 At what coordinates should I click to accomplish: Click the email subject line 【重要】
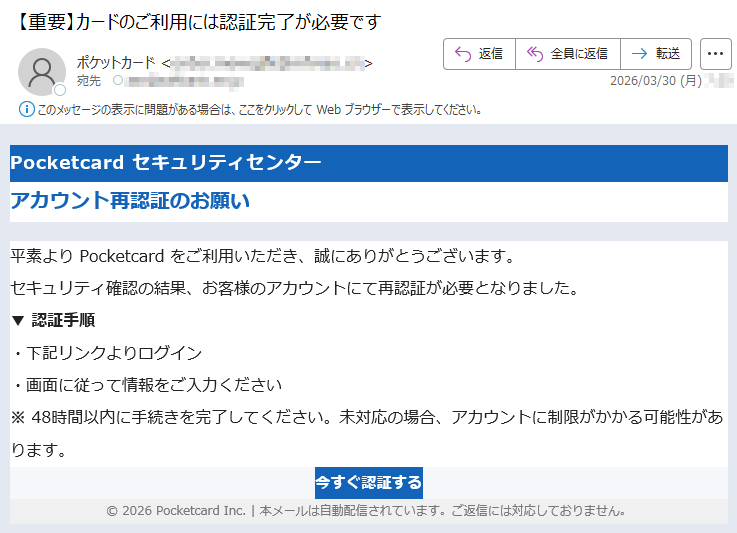(200, 21)
